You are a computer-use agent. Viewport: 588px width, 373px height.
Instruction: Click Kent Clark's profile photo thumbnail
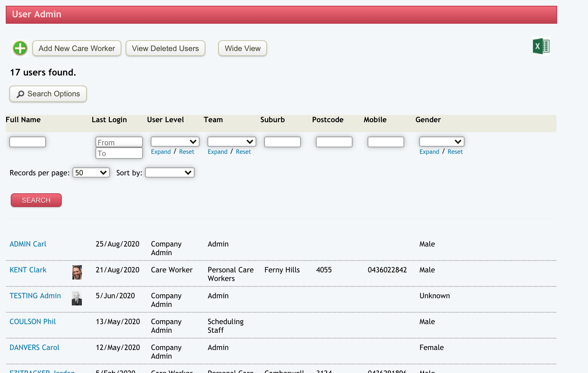tap(77, 272)
